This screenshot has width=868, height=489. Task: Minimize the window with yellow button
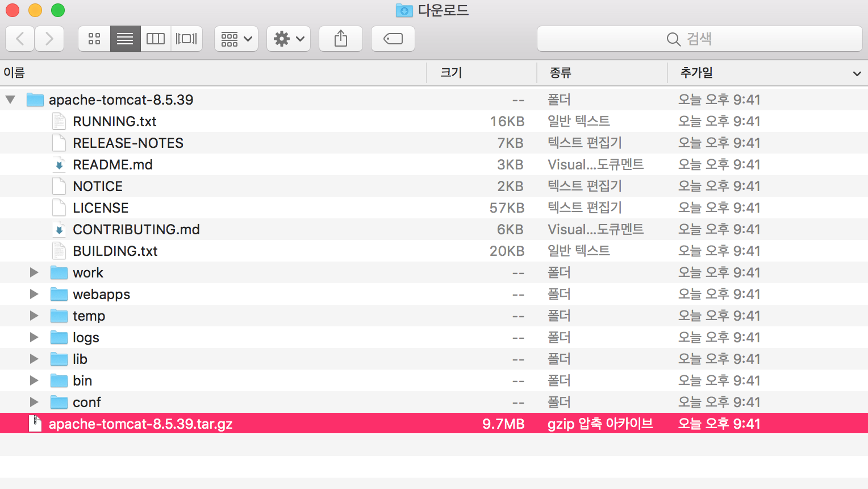35,10
